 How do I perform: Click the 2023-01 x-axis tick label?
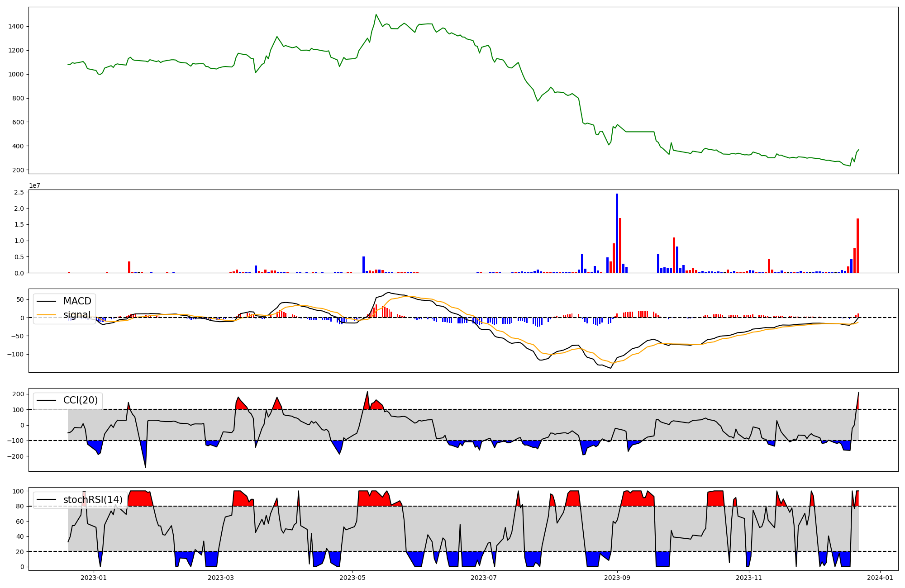94,578
